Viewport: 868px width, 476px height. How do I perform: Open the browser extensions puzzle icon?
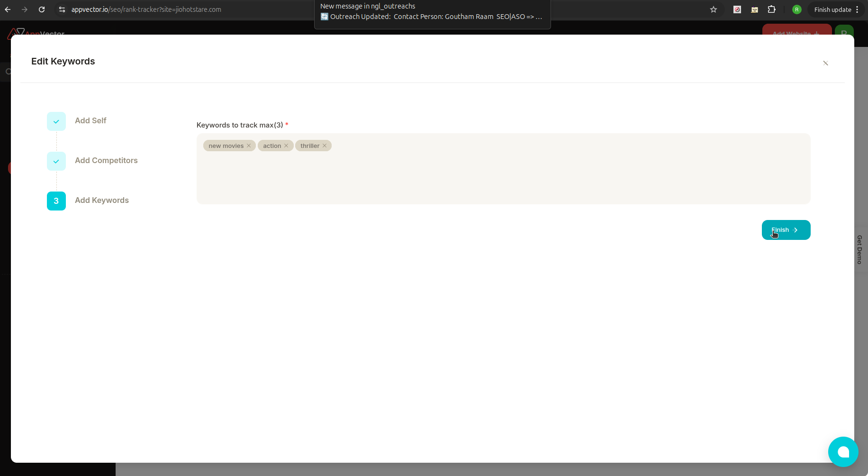click(x=772, y=9)
